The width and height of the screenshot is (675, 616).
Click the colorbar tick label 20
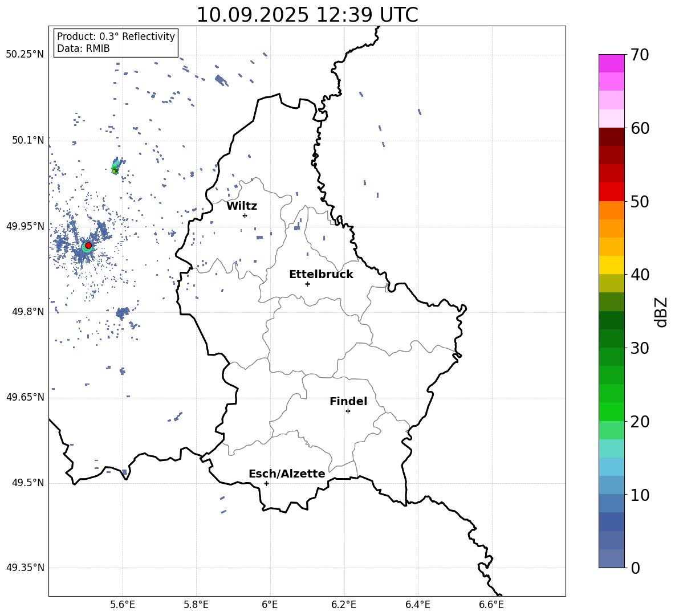tap(640, 422)
